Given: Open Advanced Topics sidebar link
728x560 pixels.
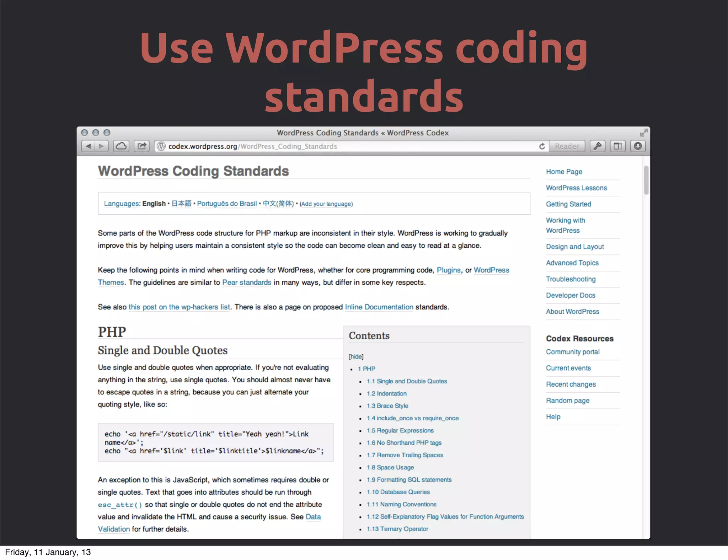Looking at the screenshot, I should 572,263.
